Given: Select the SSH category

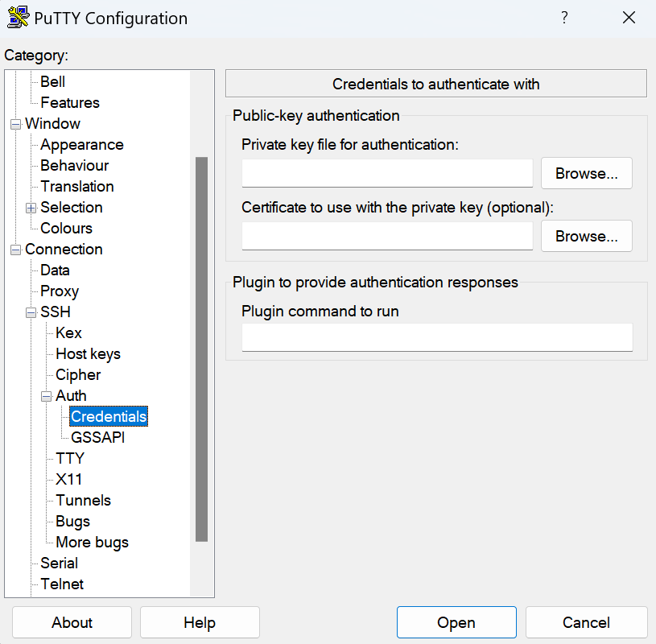Looking at the screenshot, I should [56, 312].
